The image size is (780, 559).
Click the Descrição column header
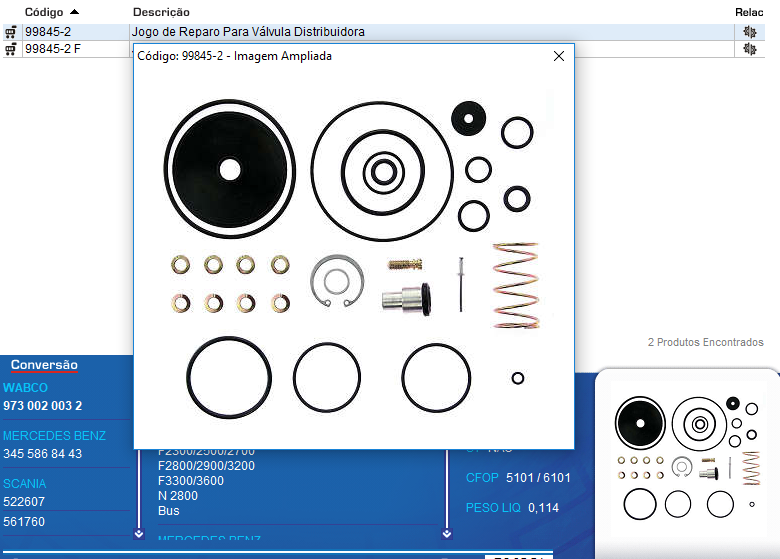click(x=160, y=11)
